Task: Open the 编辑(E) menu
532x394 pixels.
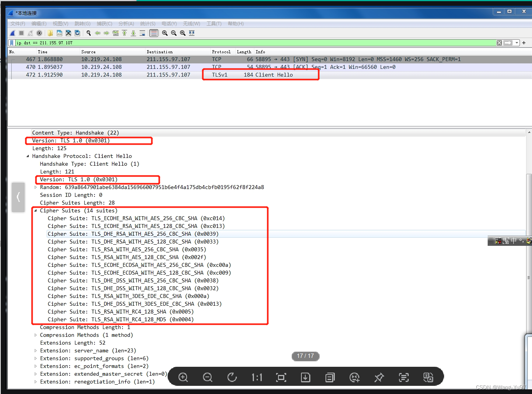Action: click(39, 24)
